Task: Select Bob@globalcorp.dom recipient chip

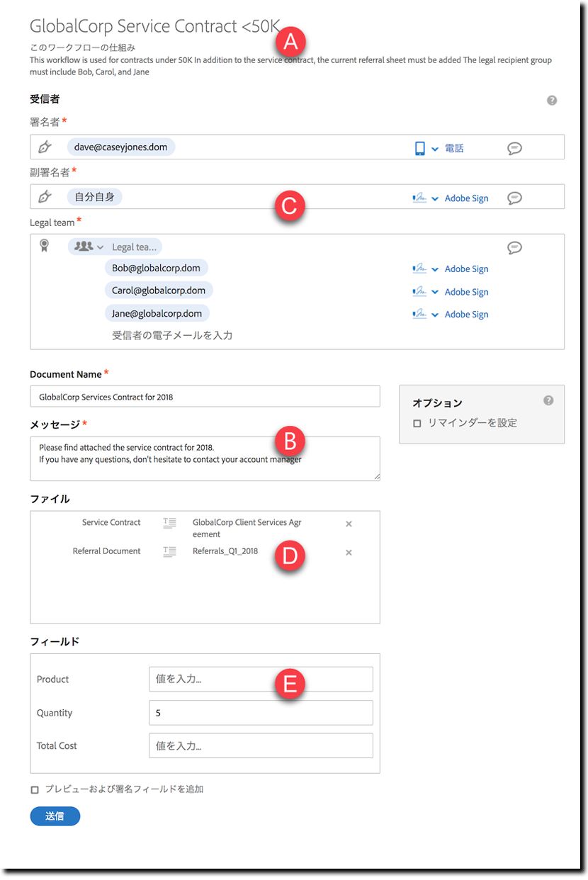Action: tap(157, 268)
